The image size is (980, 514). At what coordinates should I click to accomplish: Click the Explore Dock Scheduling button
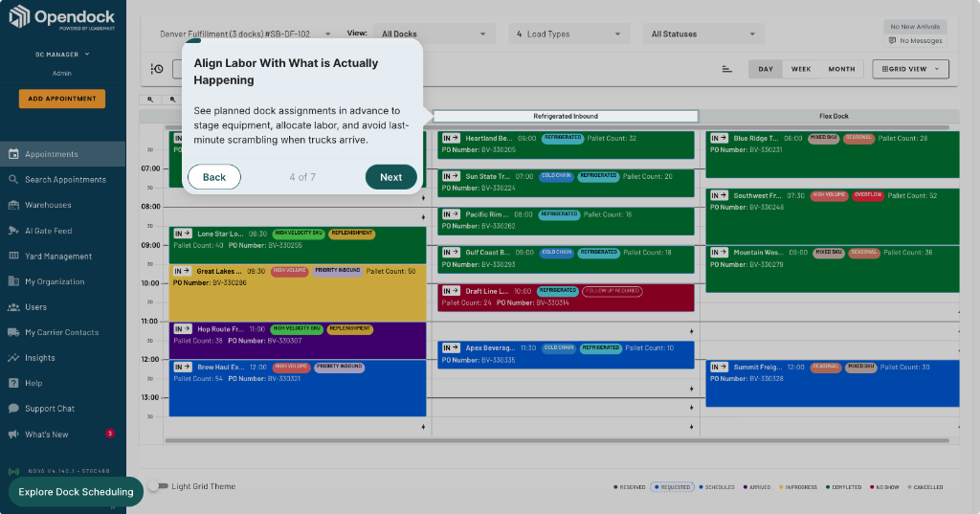pyautogui.click(x=76, y=492)
